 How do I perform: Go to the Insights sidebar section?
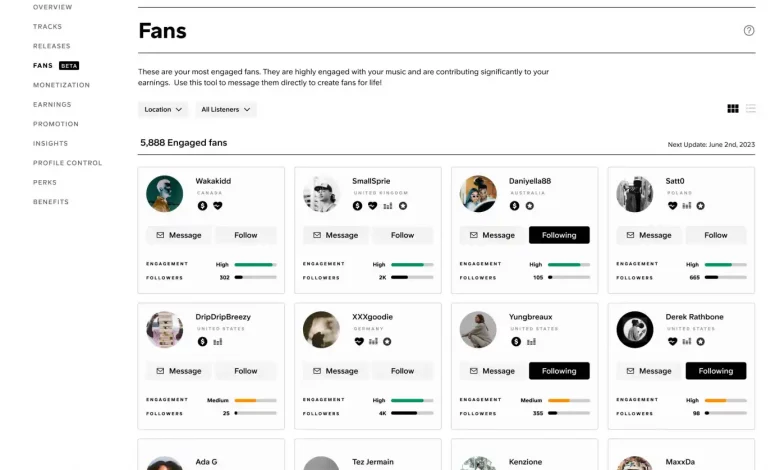click(x=50, y=143)
